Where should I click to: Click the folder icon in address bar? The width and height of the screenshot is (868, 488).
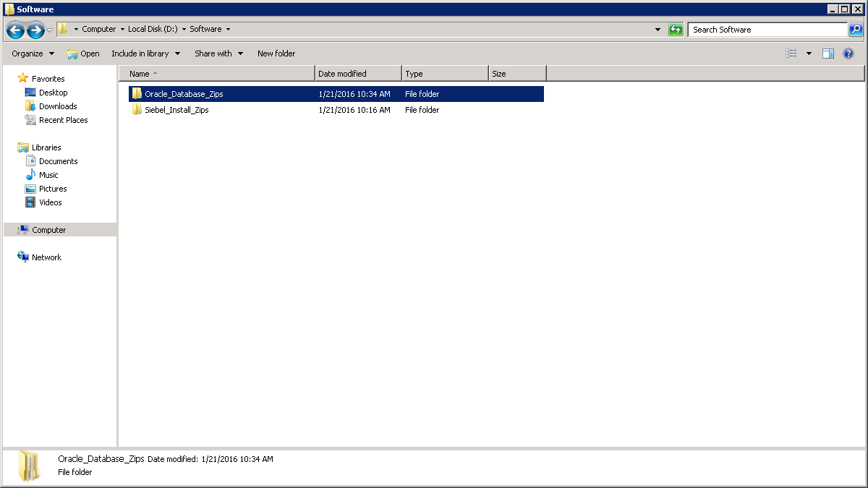click(63, 29)
